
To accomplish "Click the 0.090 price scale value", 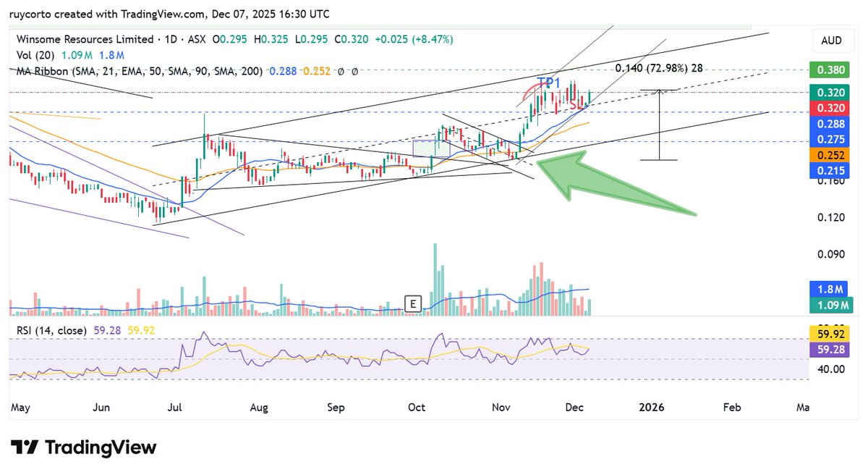I will [830, 254].
